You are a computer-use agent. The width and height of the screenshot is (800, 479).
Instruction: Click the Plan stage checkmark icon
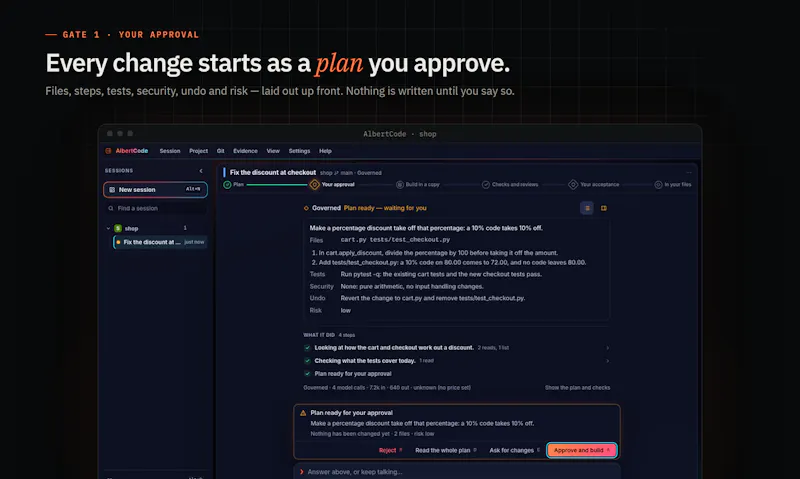228,185
